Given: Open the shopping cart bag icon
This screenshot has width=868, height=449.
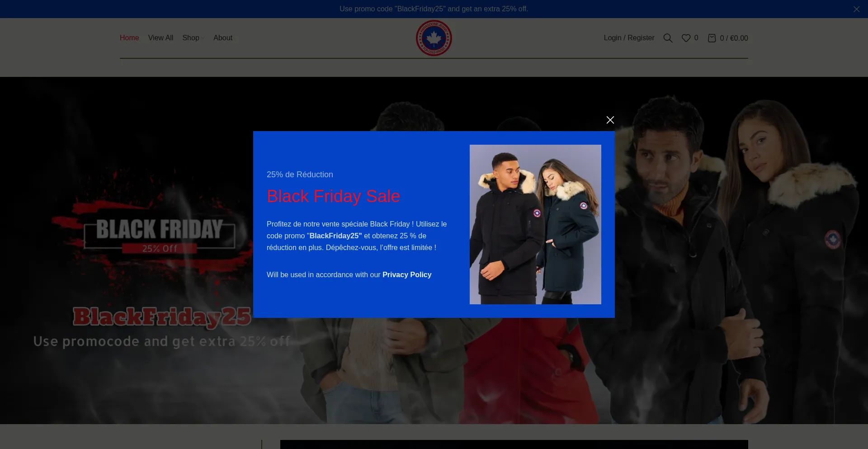Looking at the screenshot, I should 712,38.
